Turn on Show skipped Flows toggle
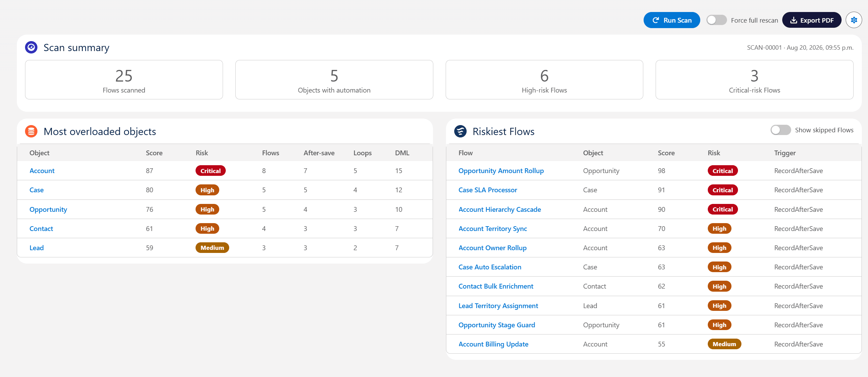This screenshot has height=377, width=868. point(781,130)
